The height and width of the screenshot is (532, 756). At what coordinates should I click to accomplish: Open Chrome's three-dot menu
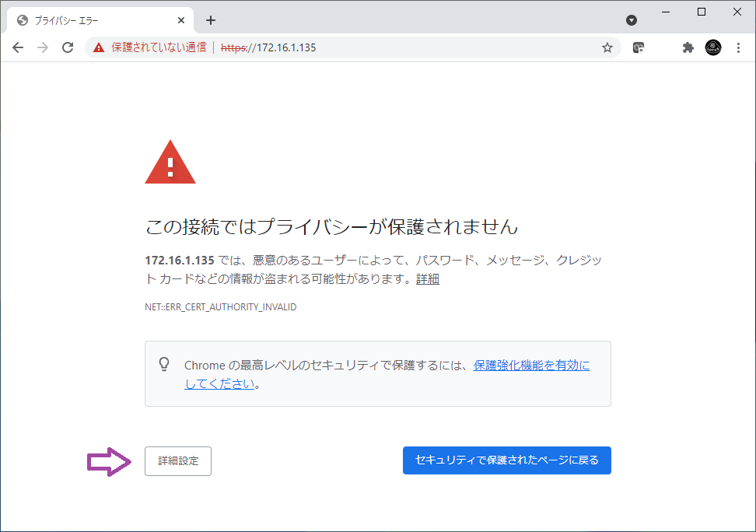click(738, 47)
